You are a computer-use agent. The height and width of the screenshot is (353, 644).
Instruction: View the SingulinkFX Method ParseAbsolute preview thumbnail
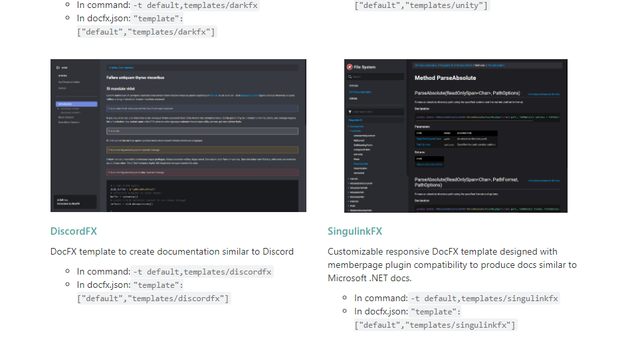(456, 136)
